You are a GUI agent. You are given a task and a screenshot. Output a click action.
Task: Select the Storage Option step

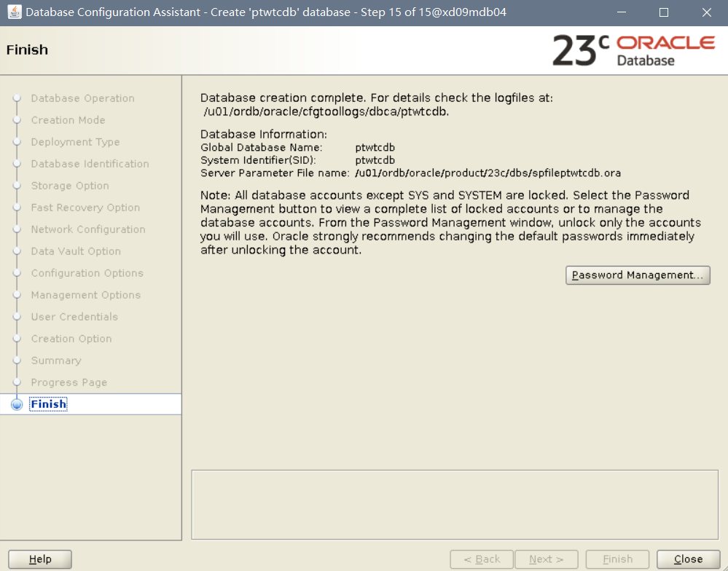click(70, 186)
